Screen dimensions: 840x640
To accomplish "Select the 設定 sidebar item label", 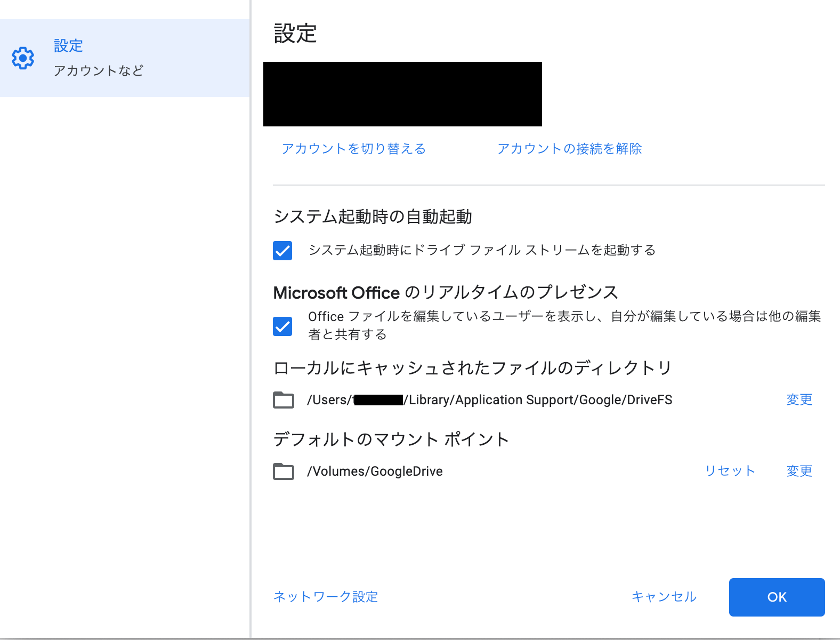I will pyautogui.click(x=68, y=46).
